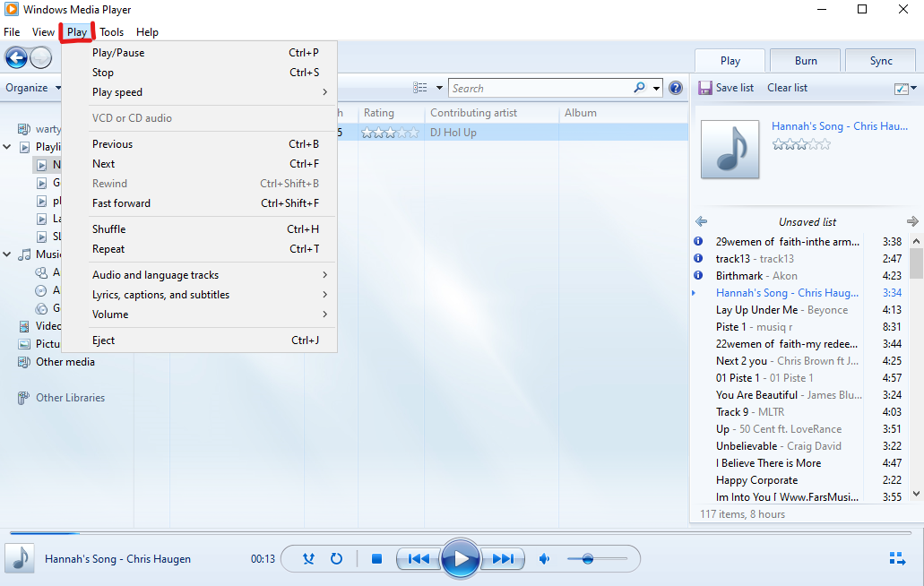Click the Stop button in playback controls
Image resolution: width=924 pixels, height=586 pixels.
377,558
